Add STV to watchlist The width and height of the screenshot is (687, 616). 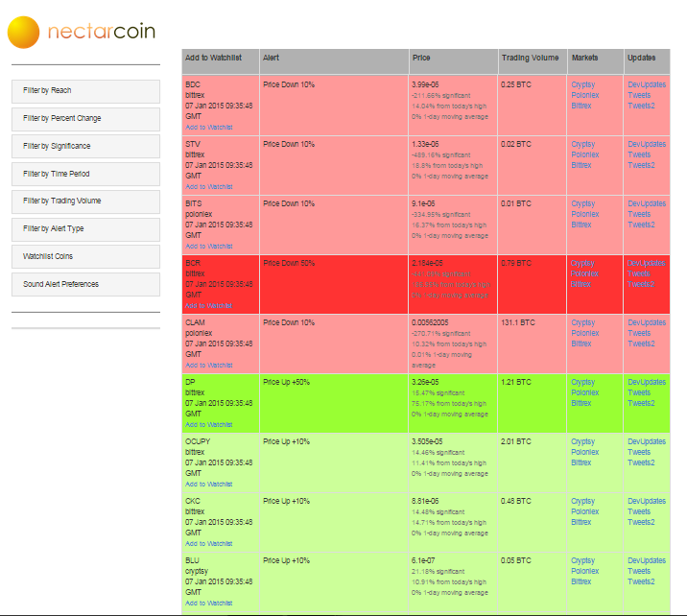209,187
